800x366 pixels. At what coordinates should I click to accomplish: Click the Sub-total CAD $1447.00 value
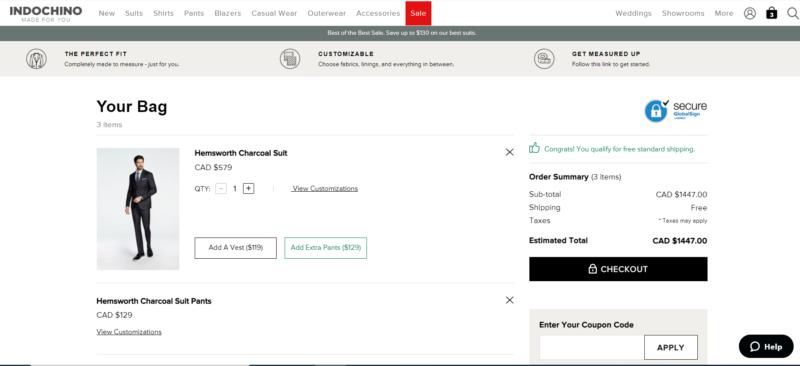tap(681, 194)
